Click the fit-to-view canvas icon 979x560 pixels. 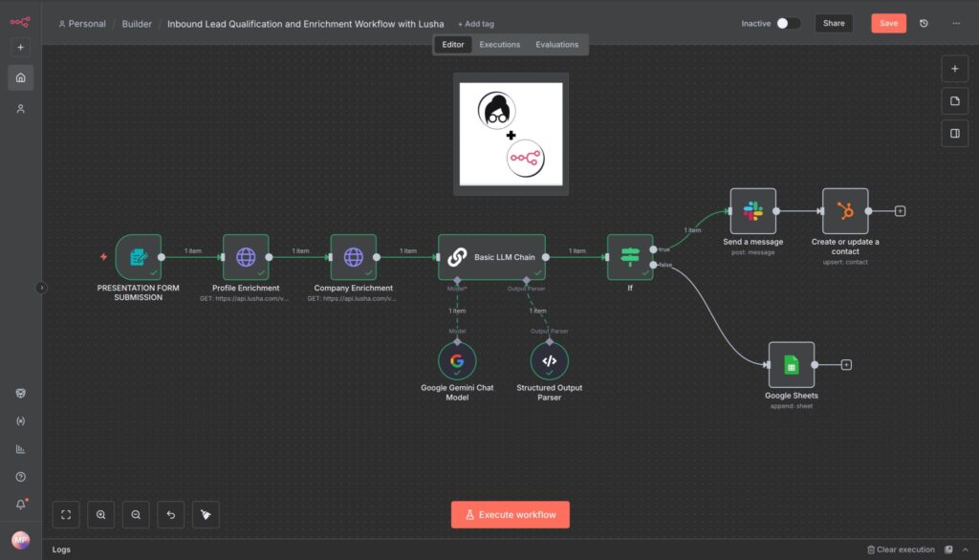(66, 514)
